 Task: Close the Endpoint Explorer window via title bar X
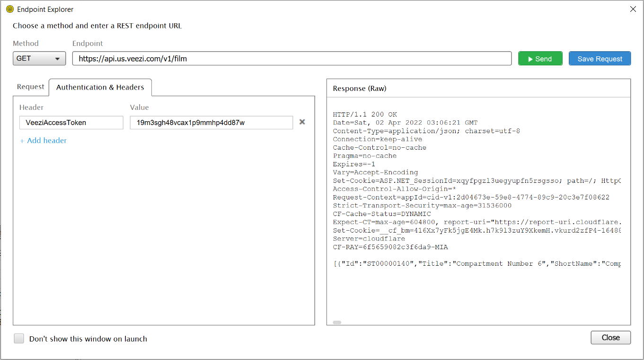pos(633,9)
